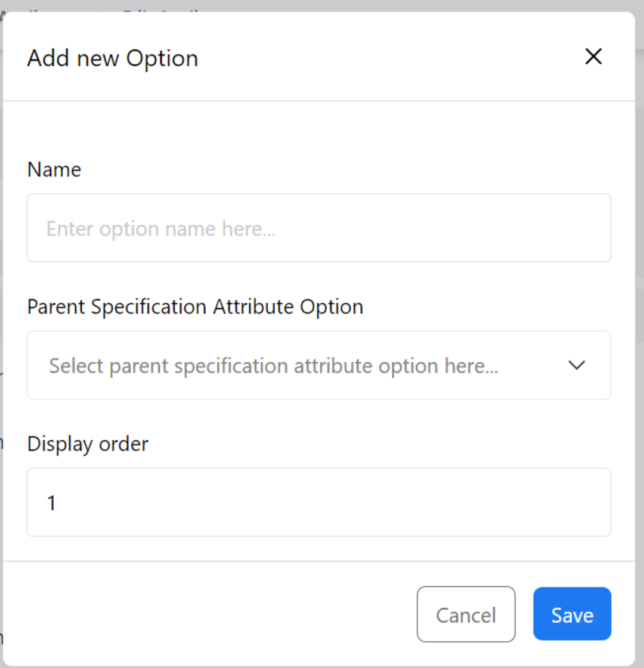Open Parent Specification Attribute Option dropdown
The width and height of the screenshot is (644, 668).
point(319,365)
